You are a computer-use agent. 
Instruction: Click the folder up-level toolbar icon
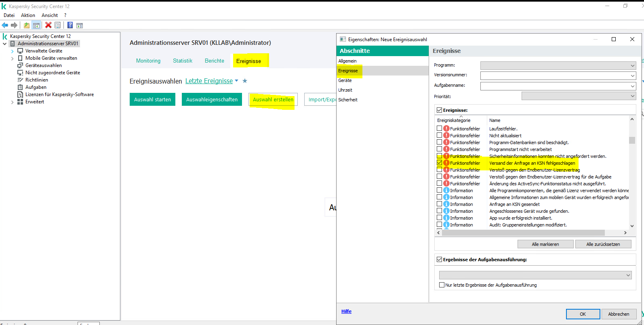click(x=26, y=25)
